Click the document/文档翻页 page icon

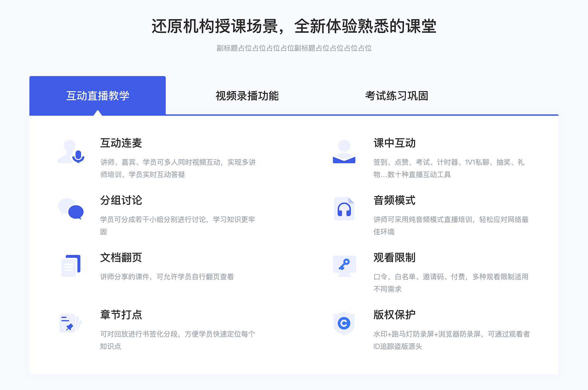click(70, 263)
